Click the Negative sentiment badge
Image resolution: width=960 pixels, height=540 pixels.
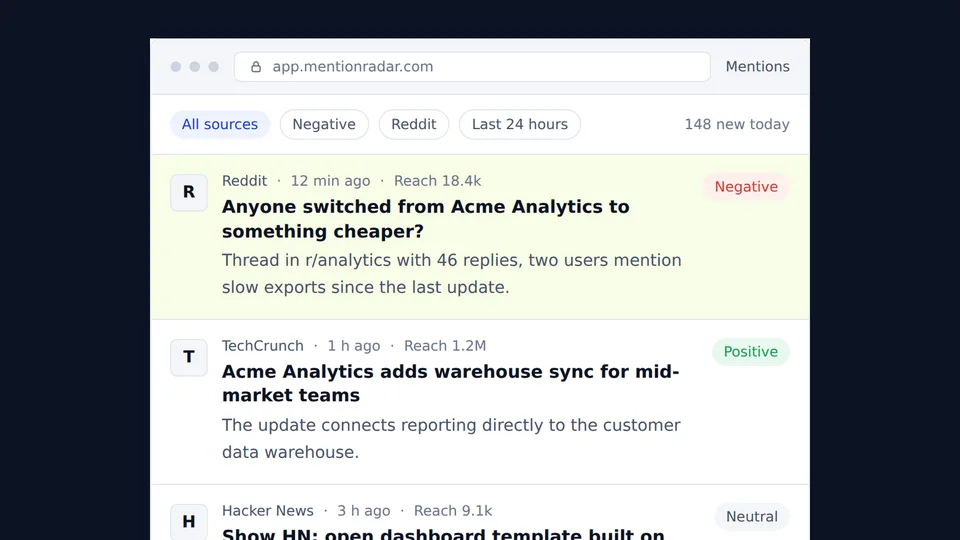click(x=746, y=187)
